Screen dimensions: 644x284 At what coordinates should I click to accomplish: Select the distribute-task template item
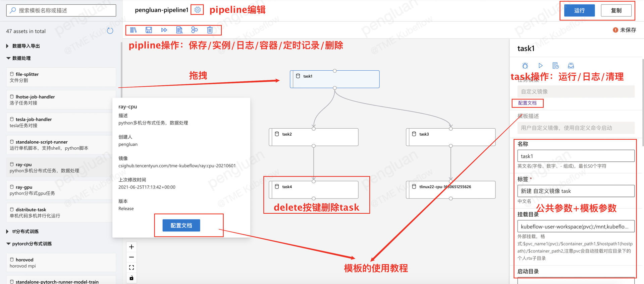[x=61, y=213]
